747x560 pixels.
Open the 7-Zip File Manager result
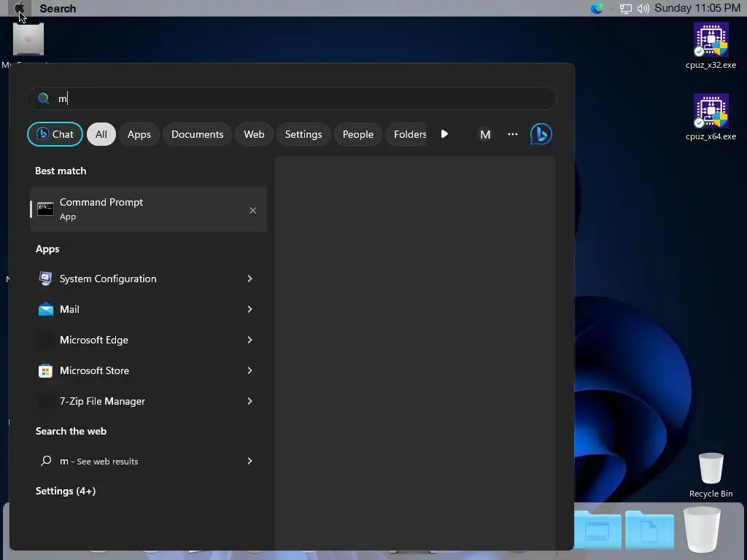click(x=148, y=401)
